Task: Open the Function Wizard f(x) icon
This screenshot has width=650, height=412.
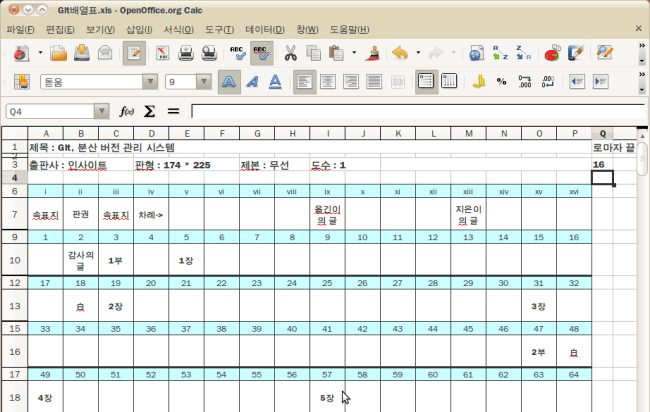Action: (127, 111)
